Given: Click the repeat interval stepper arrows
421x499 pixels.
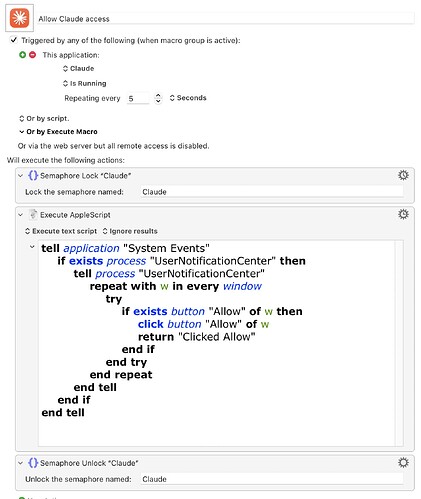Looking at the screenshot, I should pyautogui.click(x=158, y=98).
